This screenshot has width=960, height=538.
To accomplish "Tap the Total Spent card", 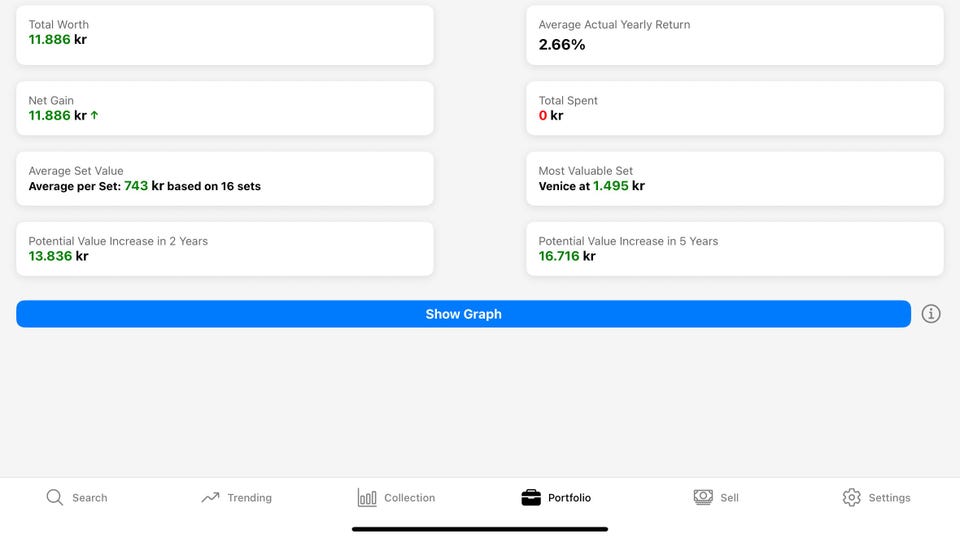I will [x=735, y=108].
